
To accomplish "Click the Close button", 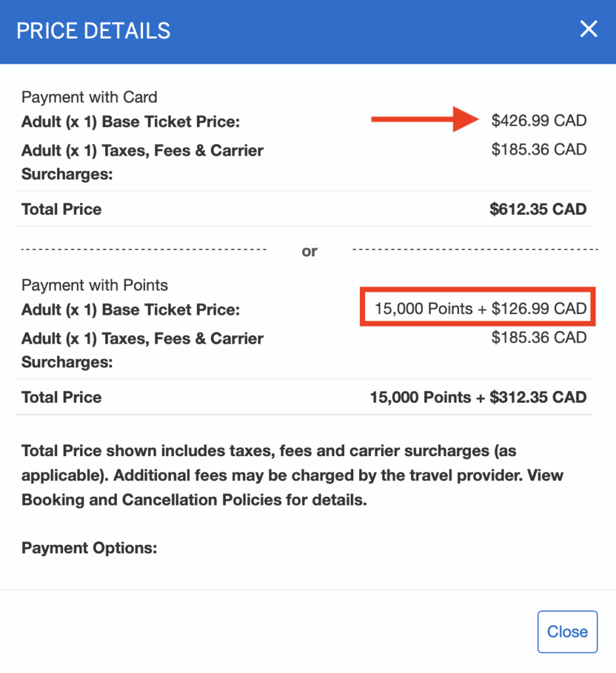I will pyautogui.click(x=567, y=632).
